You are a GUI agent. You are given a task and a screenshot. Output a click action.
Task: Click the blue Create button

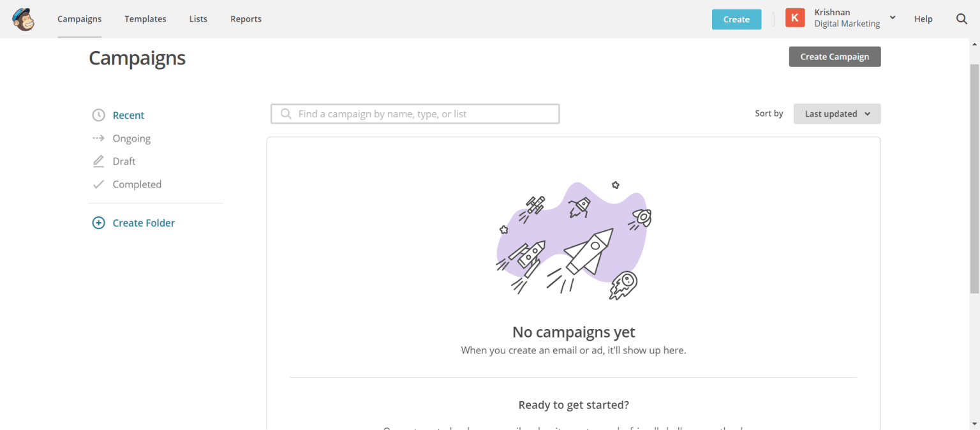coord(736,19)
